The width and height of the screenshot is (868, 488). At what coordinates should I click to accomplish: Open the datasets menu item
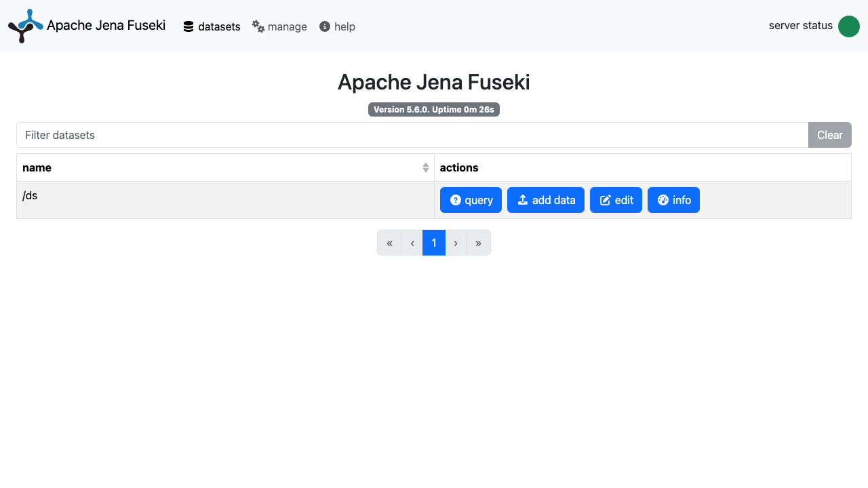212,26
